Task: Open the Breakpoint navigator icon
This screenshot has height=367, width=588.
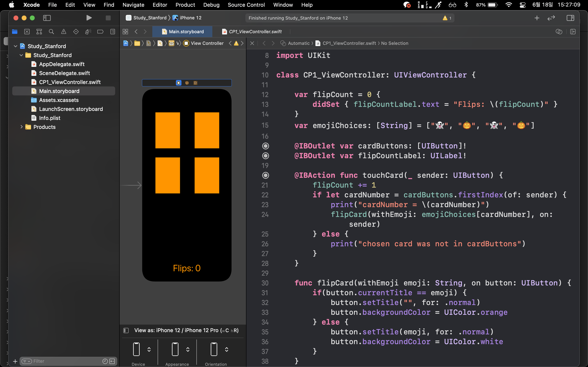Action: (100, 32)
